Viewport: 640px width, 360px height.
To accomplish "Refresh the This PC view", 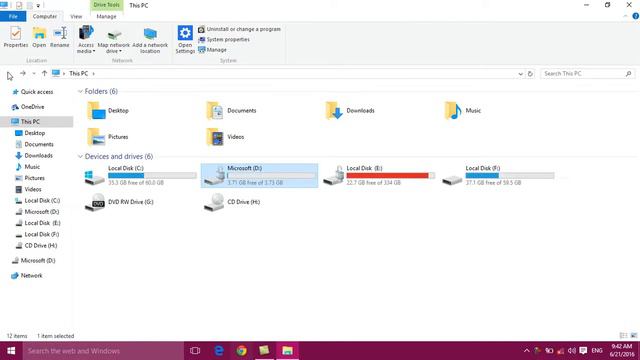I will click(530, 74).
